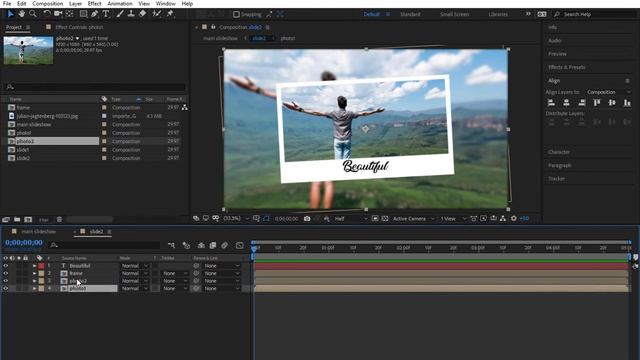Click the label color swatch of frame layer
Image resolution: width=640 pixels, height=360 pixels.
41,273
